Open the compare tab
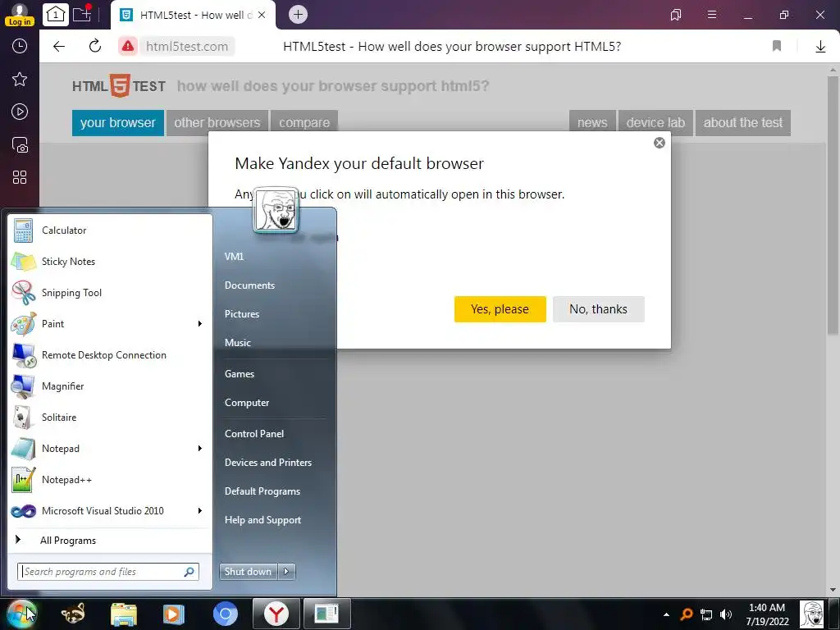This screenshot has height=630, width=840. pyautogui.click(x=304, y=123)
